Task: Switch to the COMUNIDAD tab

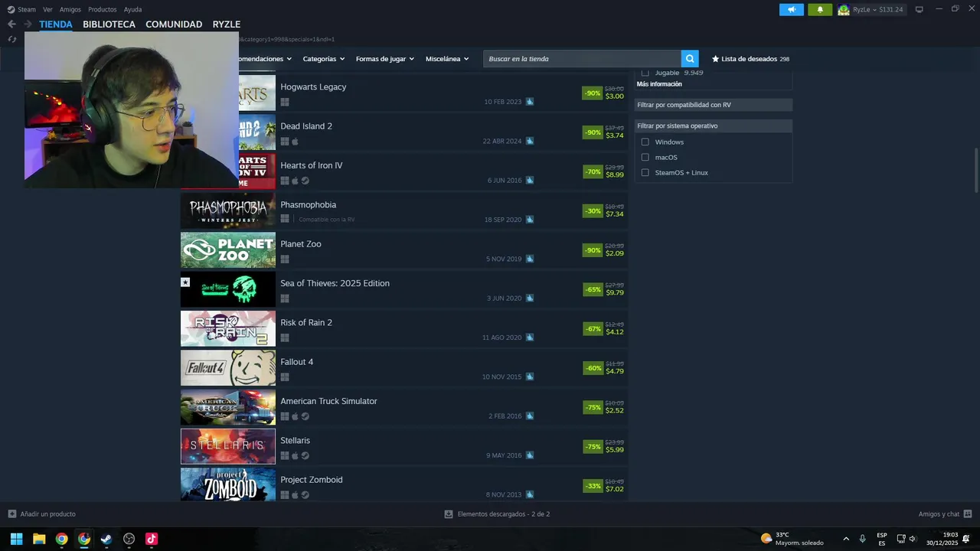Action: 174,24
